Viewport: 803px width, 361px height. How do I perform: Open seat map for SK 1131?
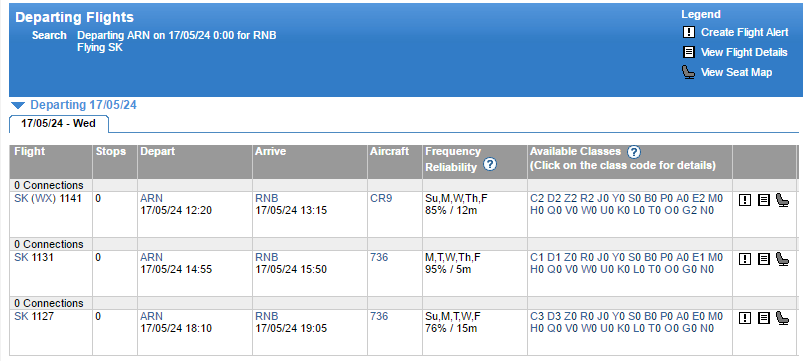(x=783, y=259)
